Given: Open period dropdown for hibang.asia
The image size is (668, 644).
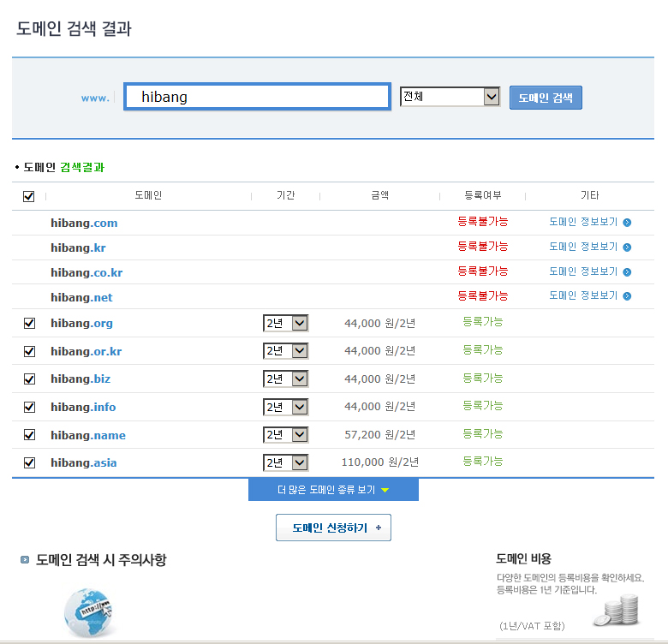Looking at the screenshot, I should (x=285, y=462).
